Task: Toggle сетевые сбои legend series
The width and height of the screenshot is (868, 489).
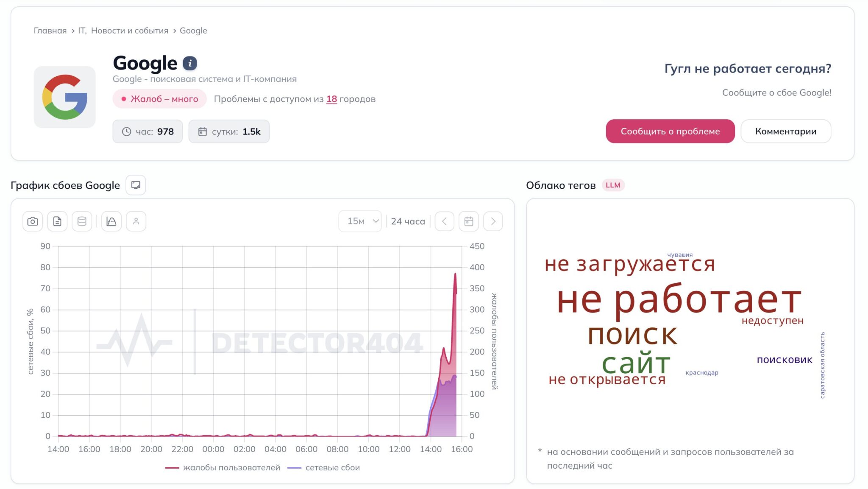Action: pyautogui.click(x=324, y=468)
